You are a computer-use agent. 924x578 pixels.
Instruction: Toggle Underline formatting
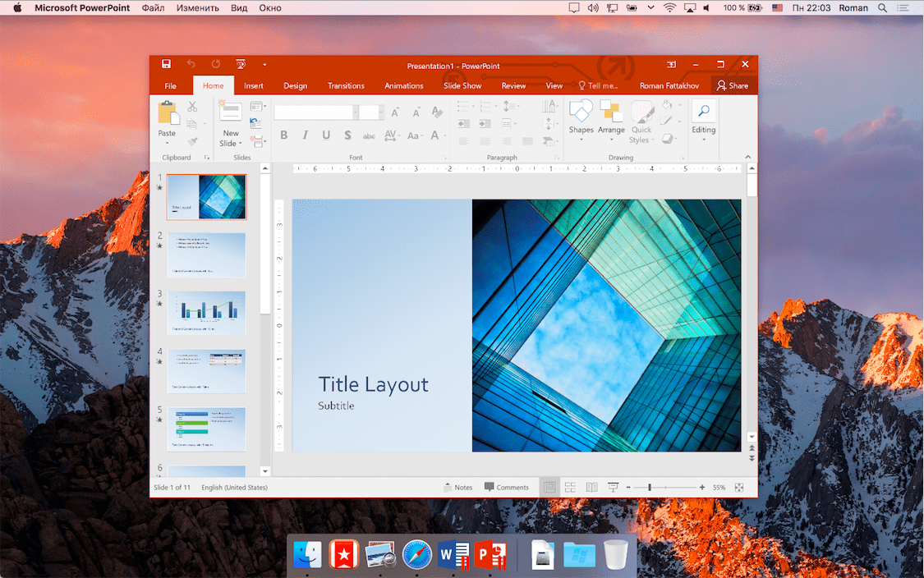click(326, 135)
